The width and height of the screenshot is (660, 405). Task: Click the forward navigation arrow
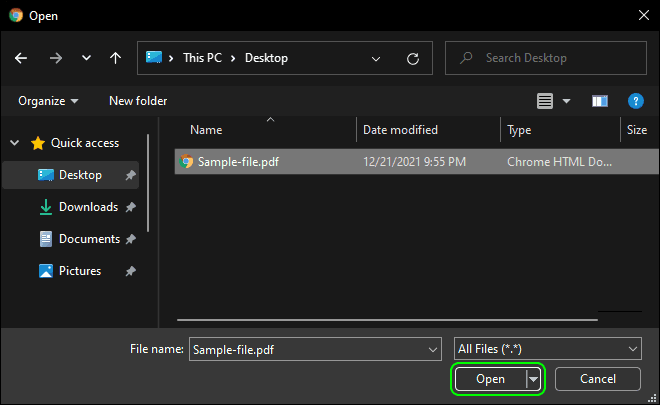coord(56,58)
